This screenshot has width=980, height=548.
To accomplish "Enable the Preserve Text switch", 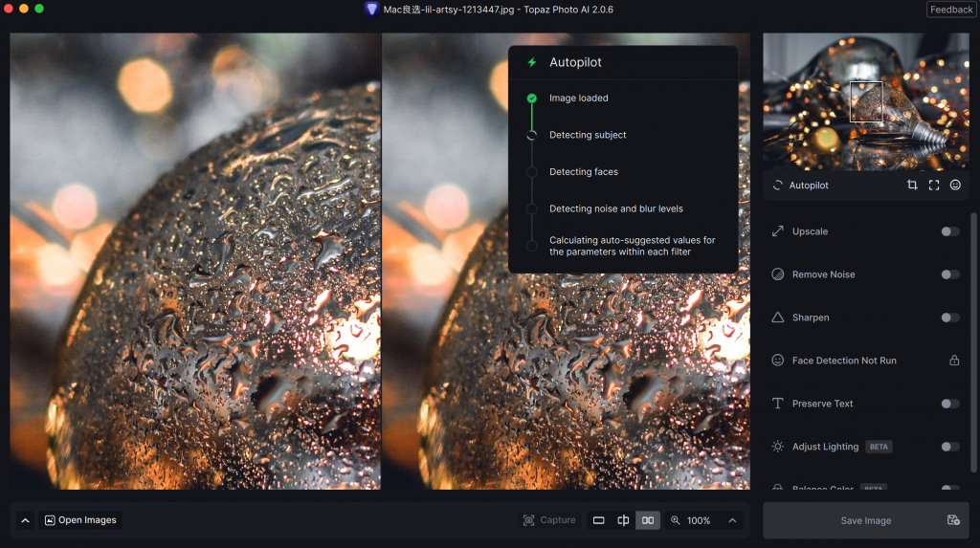I will pos(950,404).
